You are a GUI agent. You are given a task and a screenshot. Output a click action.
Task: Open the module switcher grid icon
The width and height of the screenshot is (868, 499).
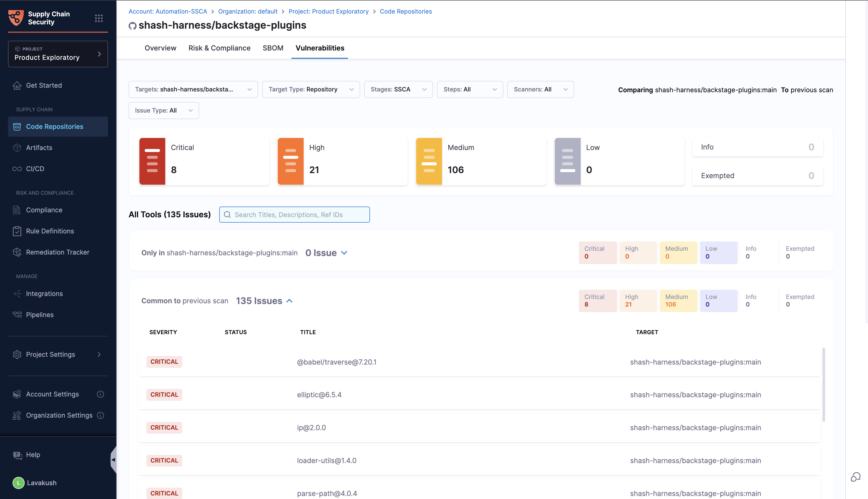coord(99,18)
